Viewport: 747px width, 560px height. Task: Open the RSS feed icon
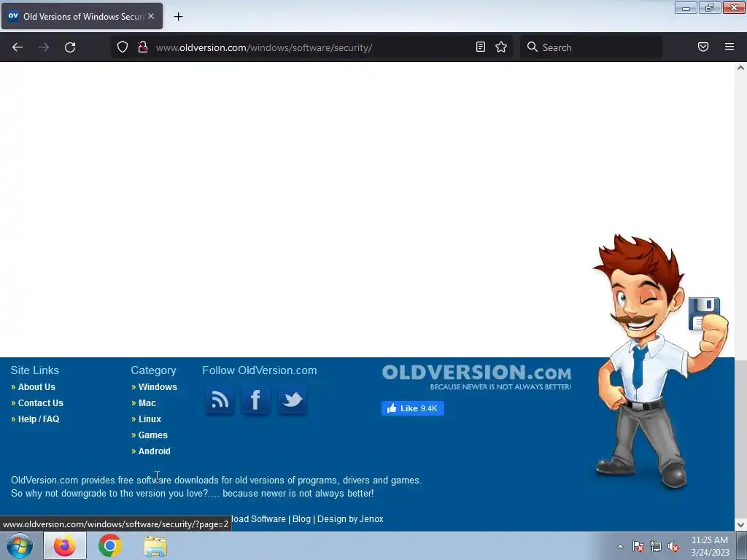coord(220,400)
